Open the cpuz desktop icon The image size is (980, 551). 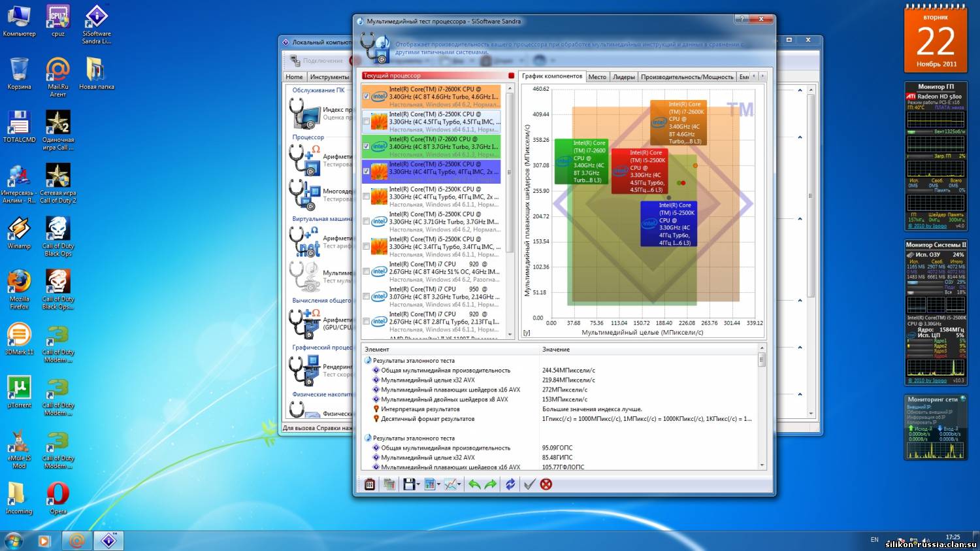tap(58, 21)
